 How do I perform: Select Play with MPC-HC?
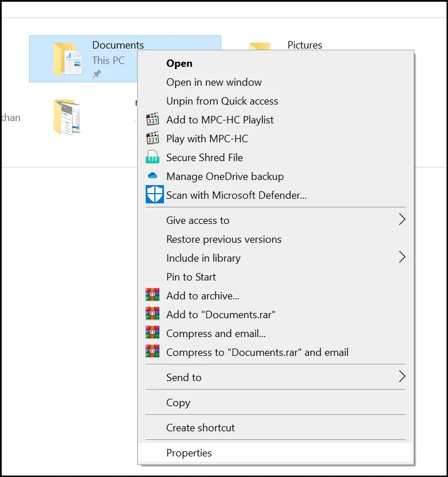(x=276, y=139)
